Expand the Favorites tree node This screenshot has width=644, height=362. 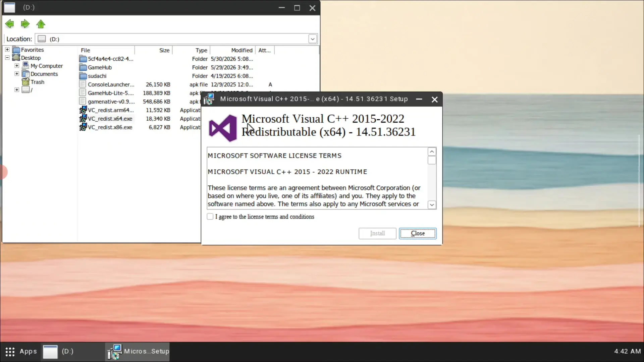coord(7,50)
